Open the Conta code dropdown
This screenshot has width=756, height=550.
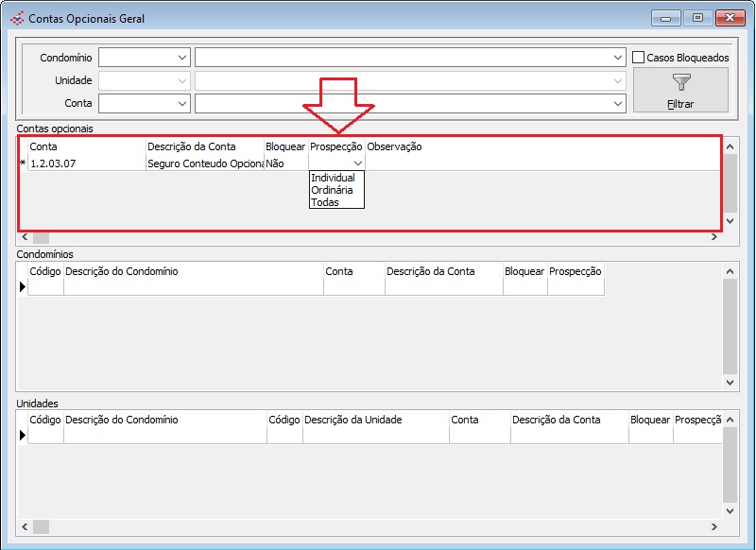point(182,103)
